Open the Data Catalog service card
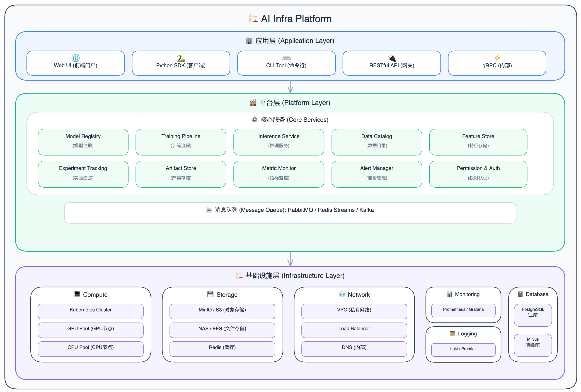 377,142
